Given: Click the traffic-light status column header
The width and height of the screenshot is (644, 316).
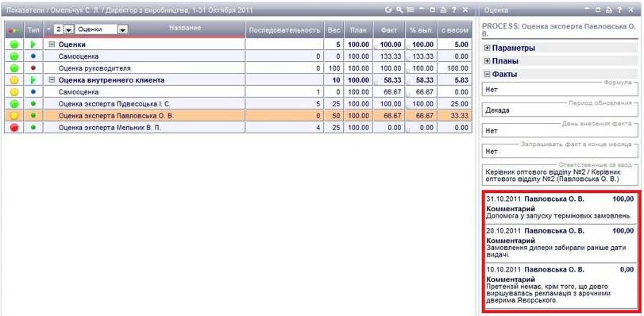Looking at the screenshot, I should 14,30.
